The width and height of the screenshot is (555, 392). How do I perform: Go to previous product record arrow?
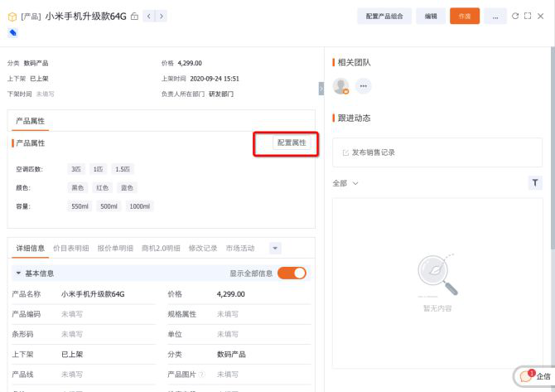tap(148, 17)
